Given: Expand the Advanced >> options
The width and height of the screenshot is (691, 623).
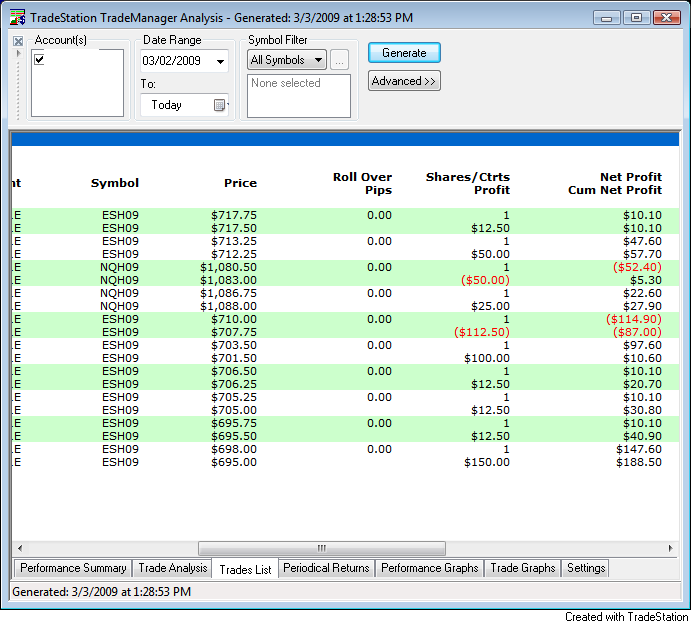Looking at the screenshot, I should tap(404, 81).
